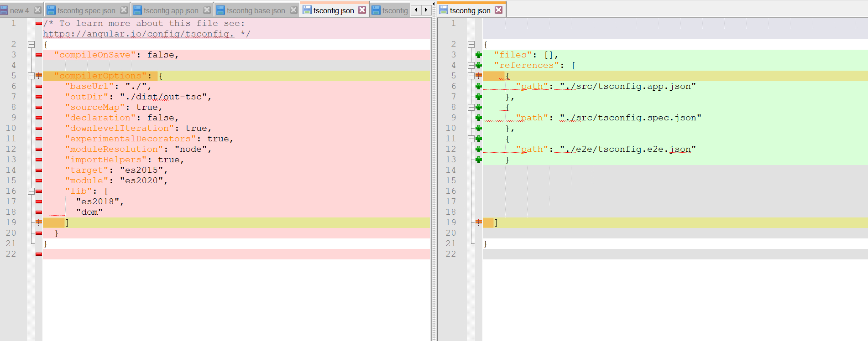868x341 pixels.
Task: Close right pane tsconfig.json tab
Action: 498,10
